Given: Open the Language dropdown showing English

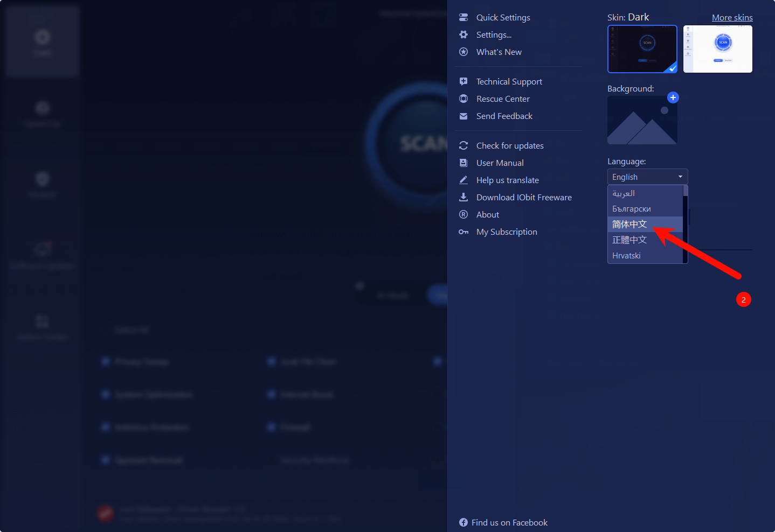Looking at the screenshot, I should 647,177.
